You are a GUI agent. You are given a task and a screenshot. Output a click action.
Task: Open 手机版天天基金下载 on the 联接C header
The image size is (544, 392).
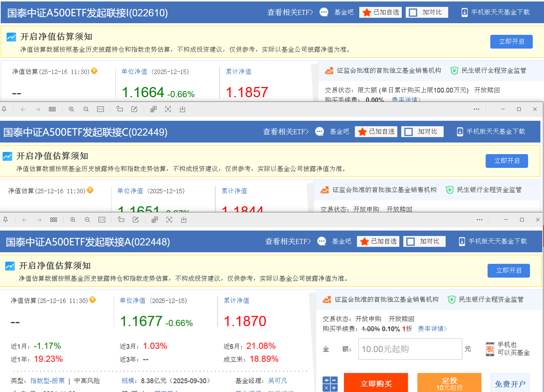click(491, 132)
